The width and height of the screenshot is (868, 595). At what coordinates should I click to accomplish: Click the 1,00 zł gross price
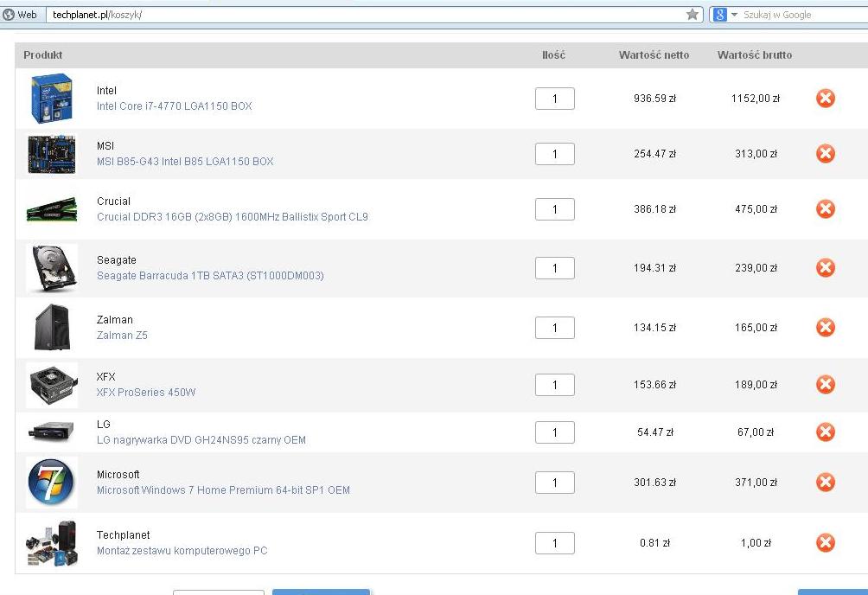pyautogui.click(x=756, y=543)
